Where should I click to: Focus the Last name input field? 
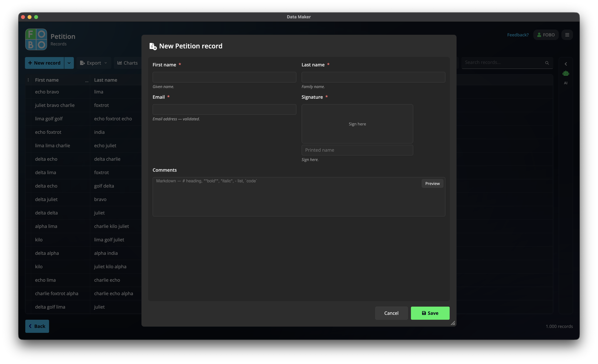(373, 77)
